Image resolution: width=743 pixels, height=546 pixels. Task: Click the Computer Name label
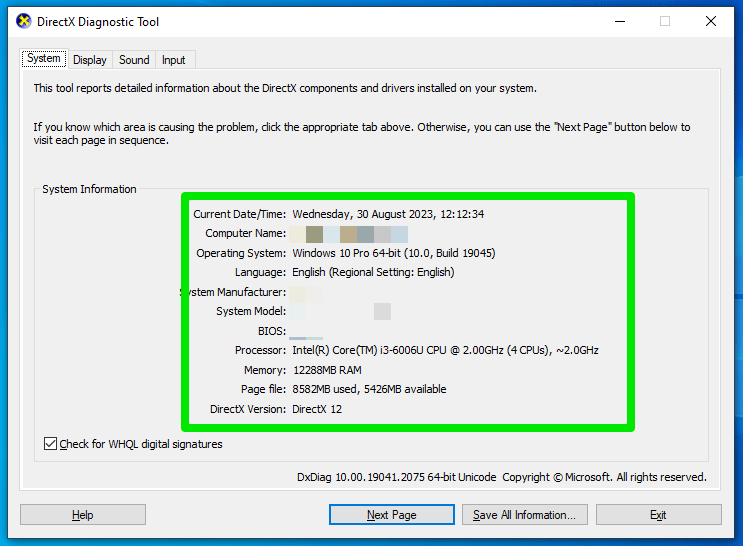pyautogui.click(x=245, y=233)
